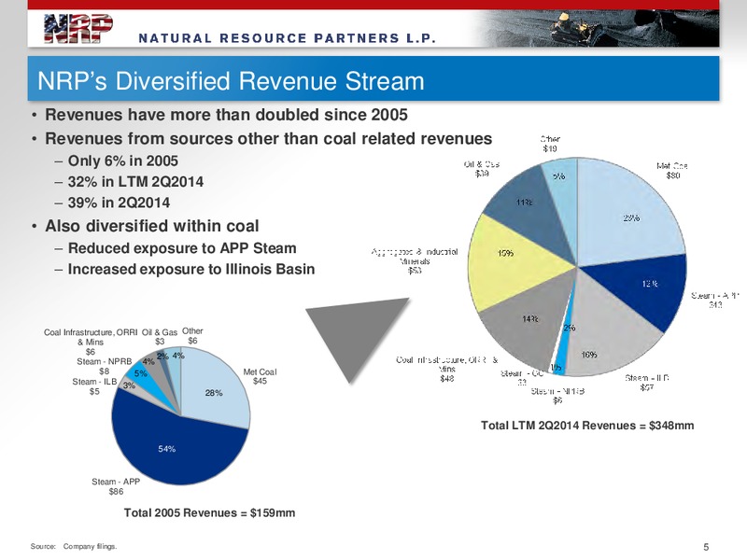
Task: Click the slide page number 5
Action: [706, 547]
